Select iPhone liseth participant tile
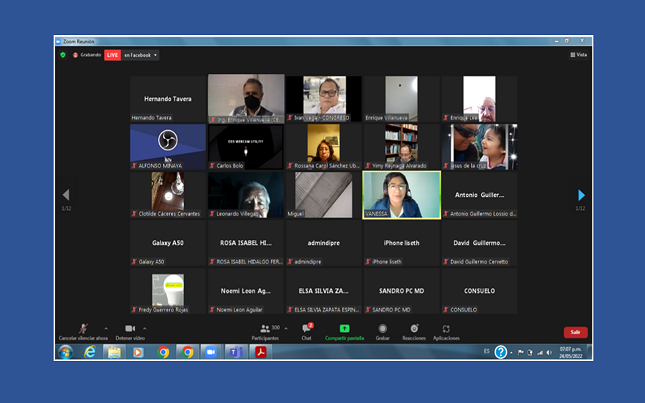The width and height of the screenshot is (645, 403). (401, 243)
